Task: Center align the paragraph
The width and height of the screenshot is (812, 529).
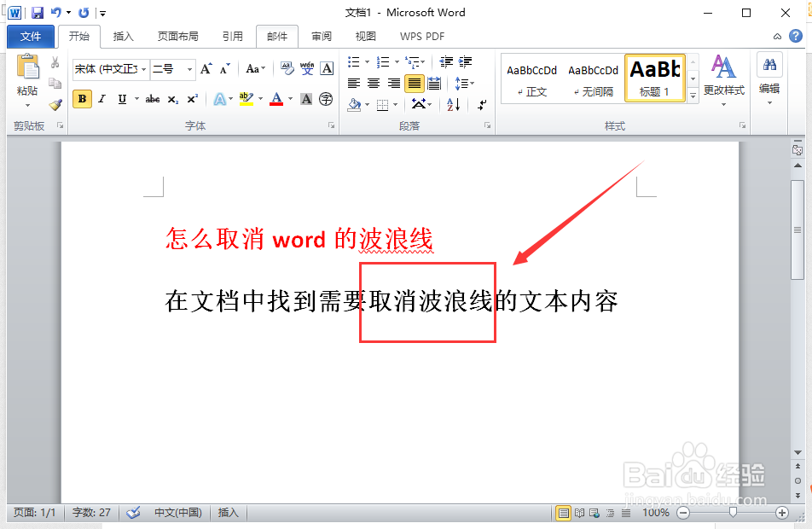Action: point(374,83)
